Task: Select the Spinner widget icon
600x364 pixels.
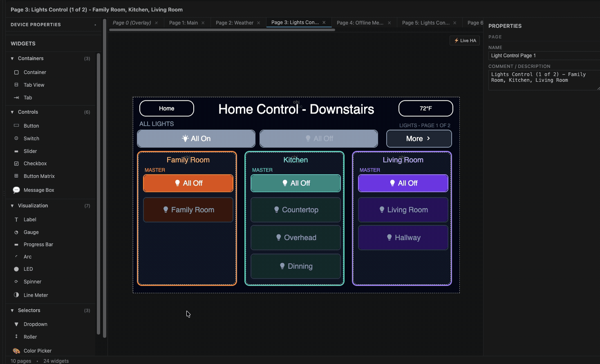Action: click(x=16, y=281)
